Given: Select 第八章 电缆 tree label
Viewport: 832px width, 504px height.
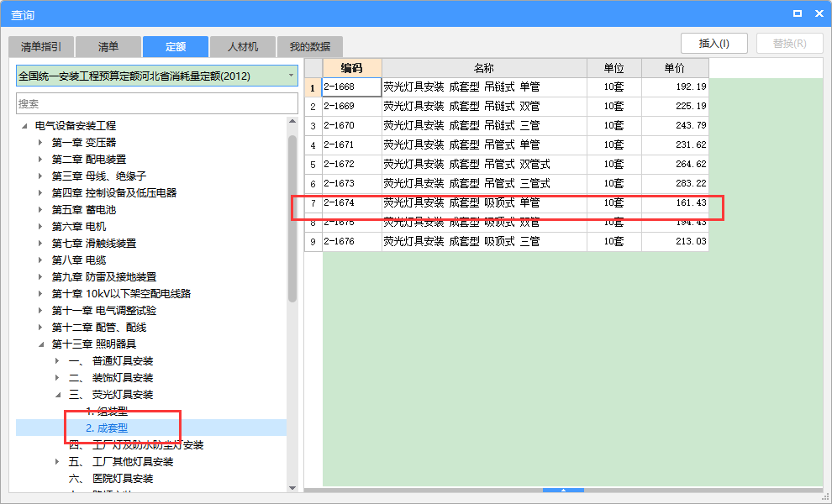Looking at the screenshot, I should [x=78, y=260].
